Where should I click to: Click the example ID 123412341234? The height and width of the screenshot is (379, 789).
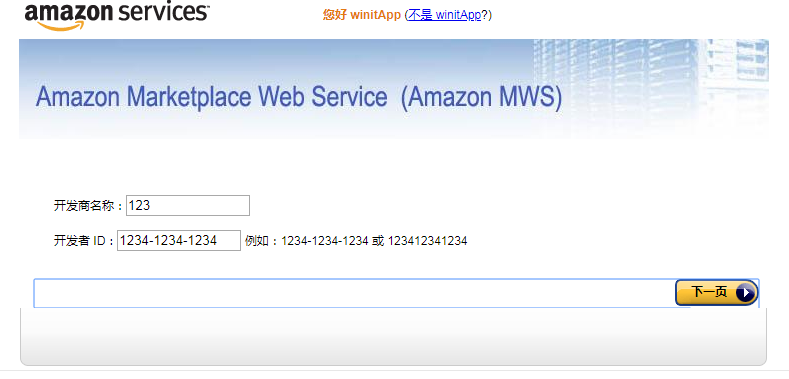[427, 241]
